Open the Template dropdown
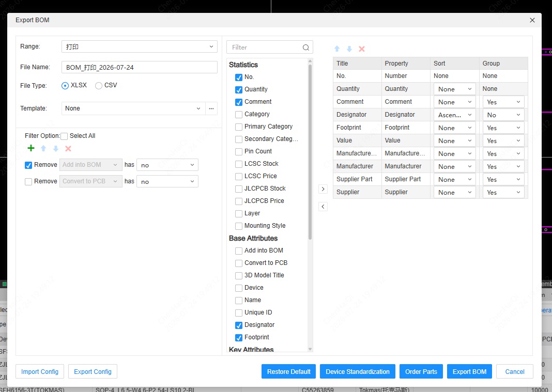 tap(133, 108)
